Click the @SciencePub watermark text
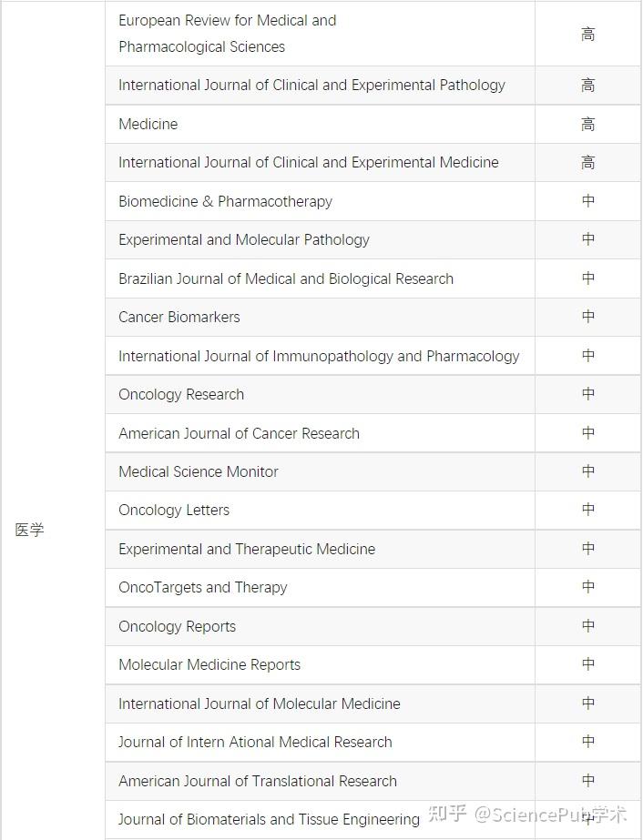The height and width of the screenshot is (840, 643). [551, 814]
